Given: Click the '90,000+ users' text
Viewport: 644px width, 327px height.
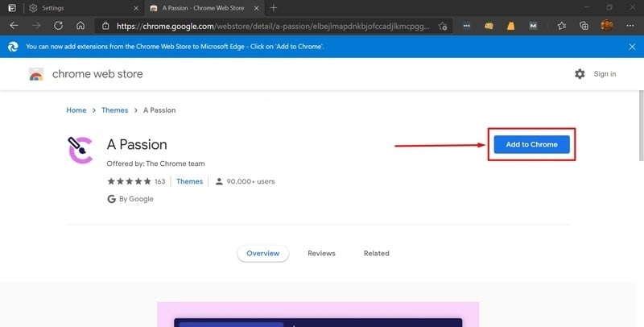Looking at the screenshot, I should click(250, 181).
